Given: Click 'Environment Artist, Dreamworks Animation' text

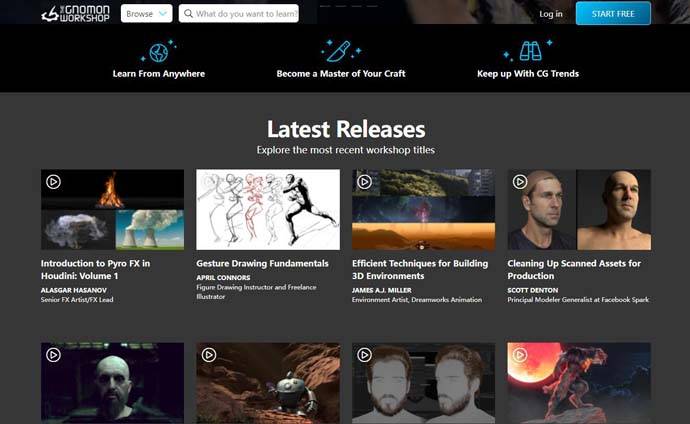Looking at the screenshot, I should (x=417, y=300).
